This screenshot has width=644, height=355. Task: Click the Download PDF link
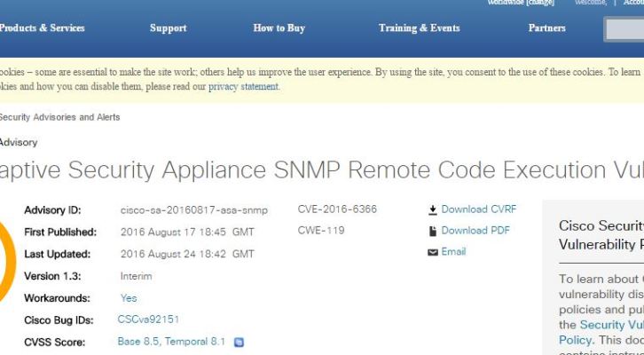(x=475, y=231)
